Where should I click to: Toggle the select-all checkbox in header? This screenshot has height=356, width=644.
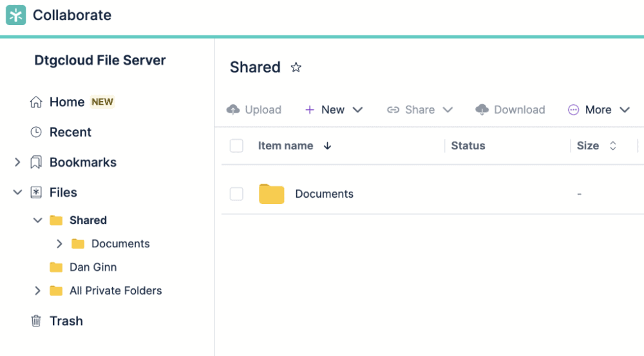point(236,145)
